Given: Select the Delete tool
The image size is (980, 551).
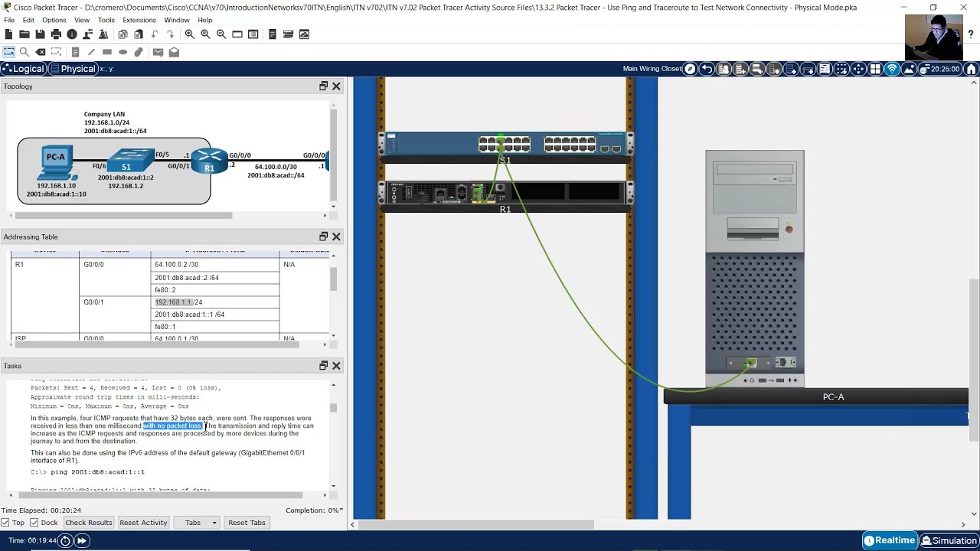Looking at the screenshot, I should click(41, 52).
